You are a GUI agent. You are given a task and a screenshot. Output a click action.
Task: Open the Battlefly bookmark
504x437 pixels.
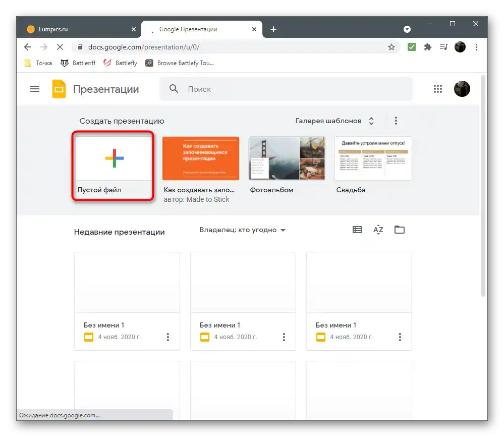120,63
